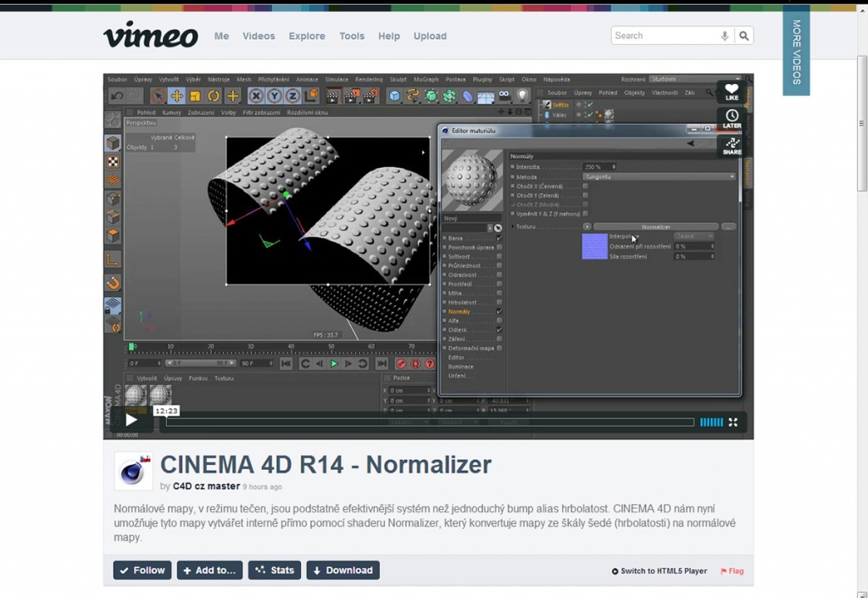The width and height of the screenshot is (868, 598).
Task: Enter fullscreen with the expand icon
Action: pyautogui.click(x=733, y=422)
